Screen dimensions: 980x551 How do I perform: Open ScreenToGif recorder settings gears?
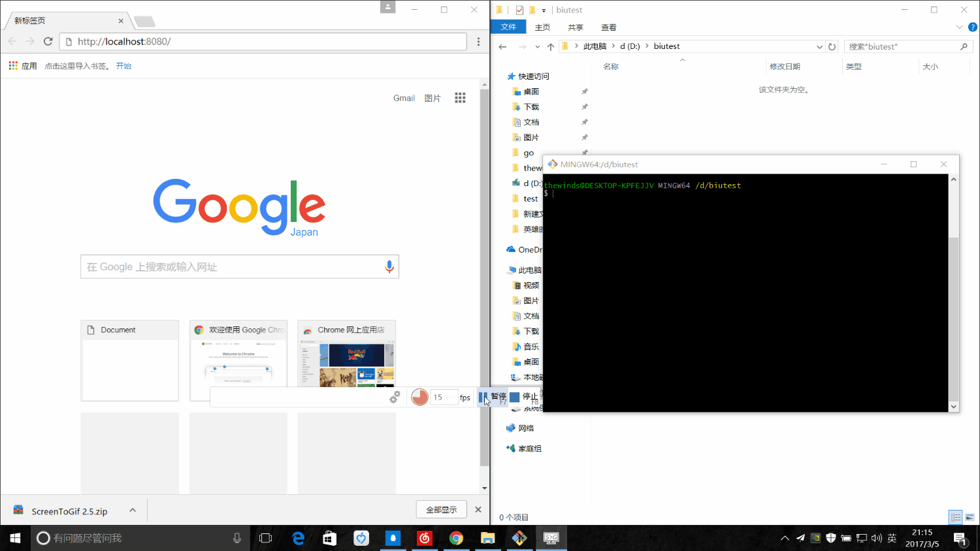tap(395, 397)
